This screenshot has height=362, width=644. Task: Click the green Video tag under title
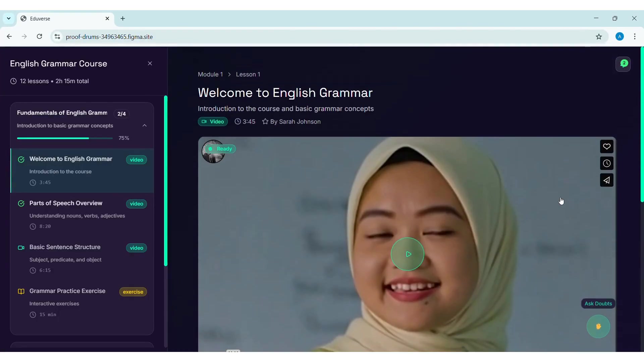coord(213,122)
